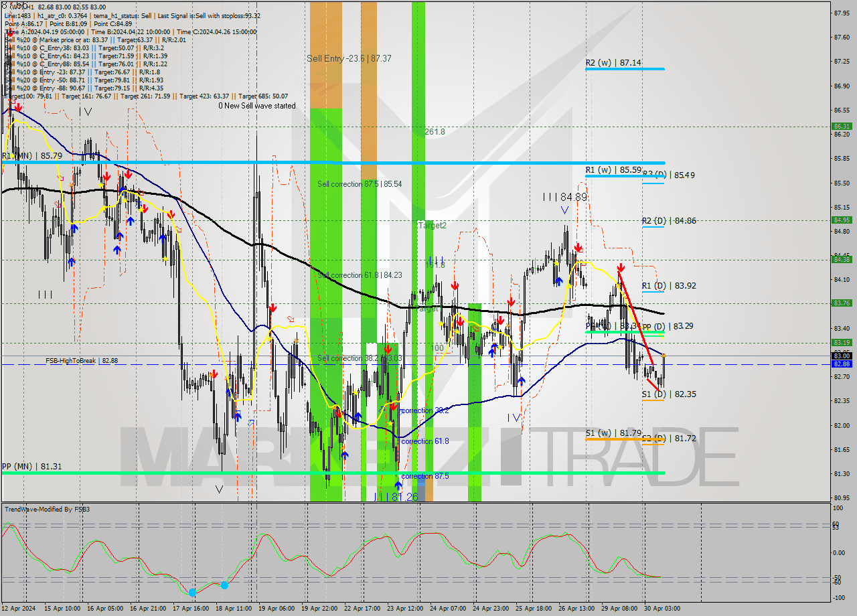
Task: Click the cyan dot above the '17 Apr 16:00' label
Action: tap(193, 593)
